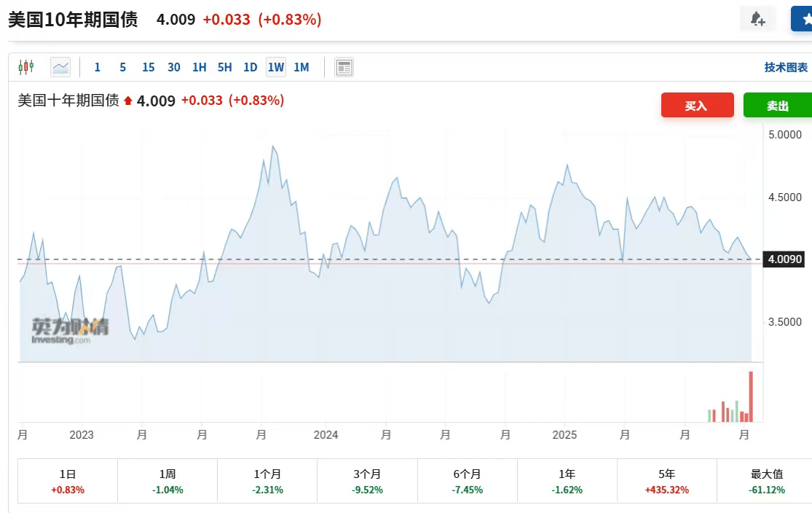
Task: Choose the 5H timeframe
Action: coord(224,67)
